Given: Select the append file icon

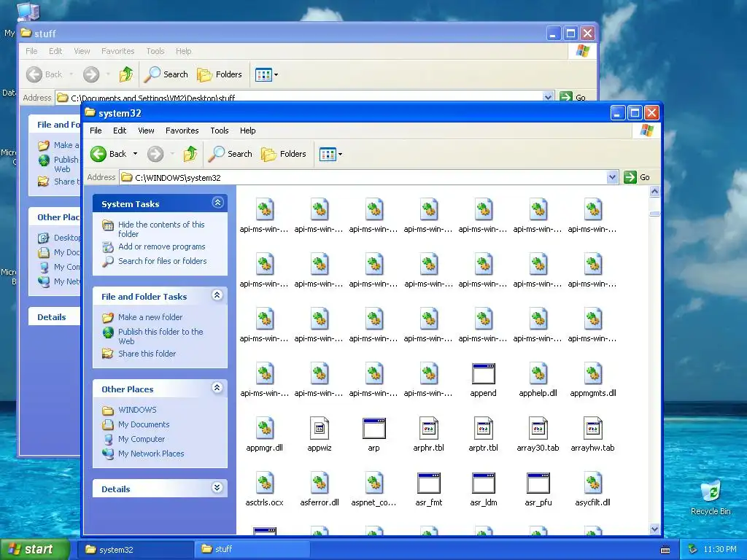Looking at the screenshot, I should tap(483, 380).
